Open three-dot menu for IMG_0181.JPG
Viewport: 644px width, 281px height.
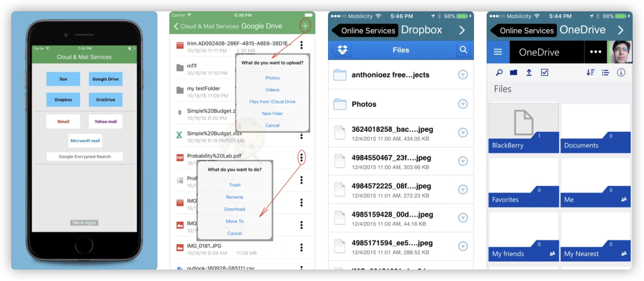point(302,248)
